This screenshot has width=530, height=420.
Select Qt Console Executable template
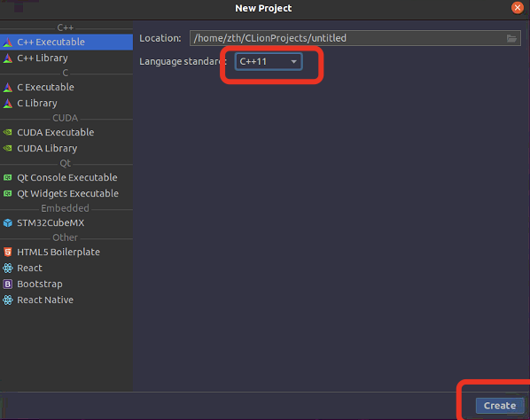(66, 177)
